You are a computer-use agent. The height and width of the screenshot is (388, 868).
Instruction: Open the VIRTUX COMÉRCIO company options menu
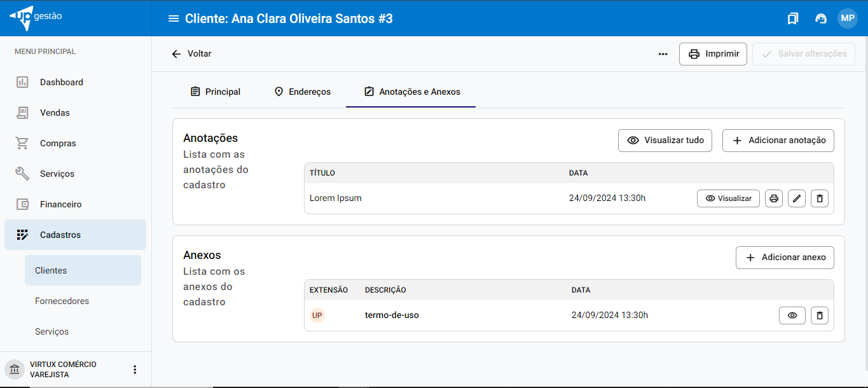coord(134,370)
